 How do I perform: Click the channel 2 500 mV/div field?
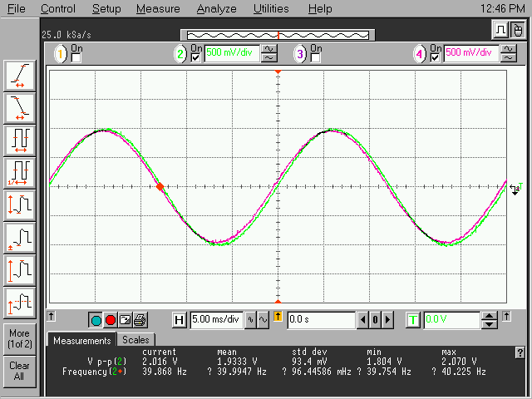coord(232,53)
